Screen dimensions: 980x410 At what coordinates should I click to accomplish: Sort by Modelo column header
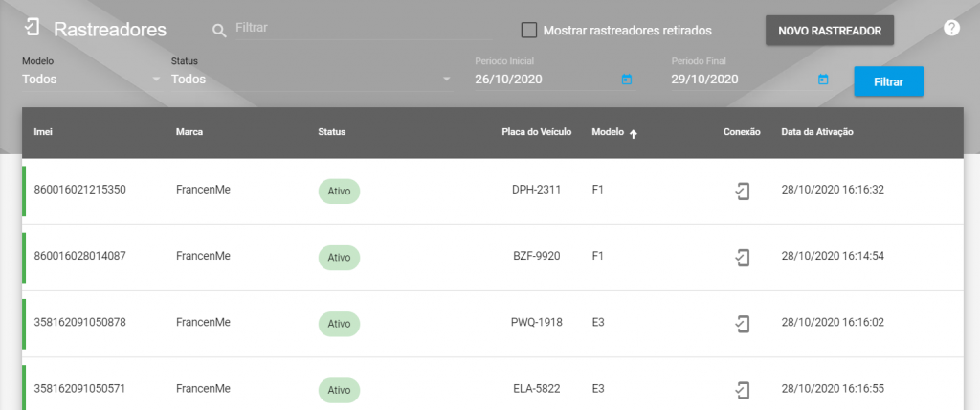coord(608,132)
